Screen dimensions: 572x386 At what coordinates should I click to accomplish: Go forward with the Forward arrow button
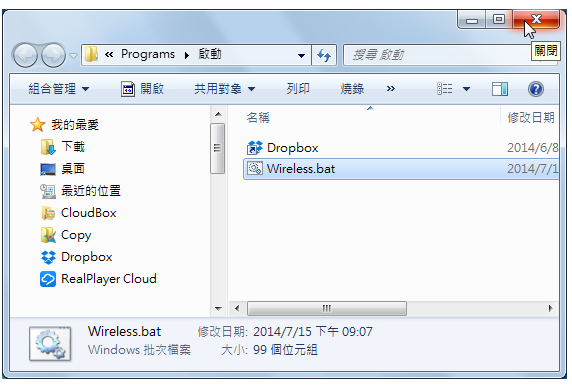click(53, 55)
